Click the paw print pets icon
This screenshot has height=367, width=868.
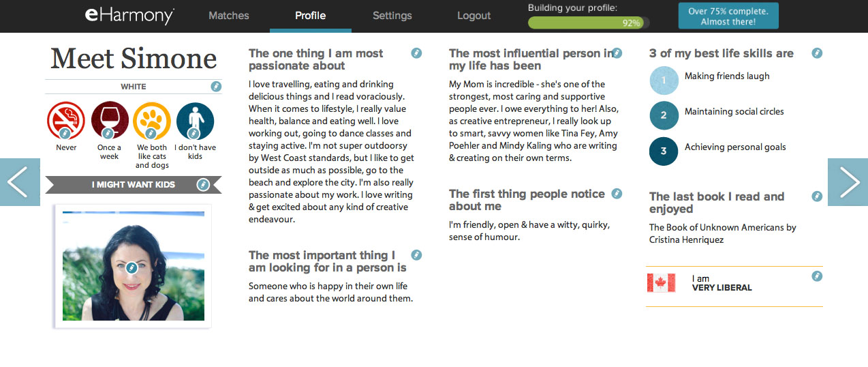pyautogui.click(x=152, y=121)
